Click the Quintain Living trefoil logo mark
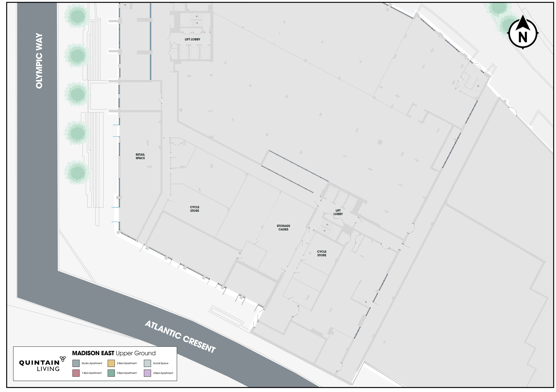This screenshot has width=556, height=392. click(63, 359)
